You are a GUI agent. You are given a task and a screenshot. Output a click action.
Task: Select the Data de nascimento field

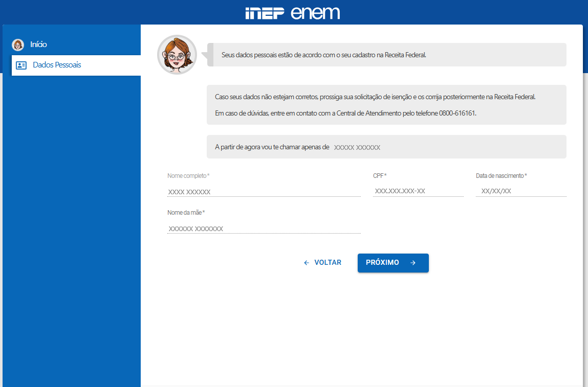pos(520,192)
